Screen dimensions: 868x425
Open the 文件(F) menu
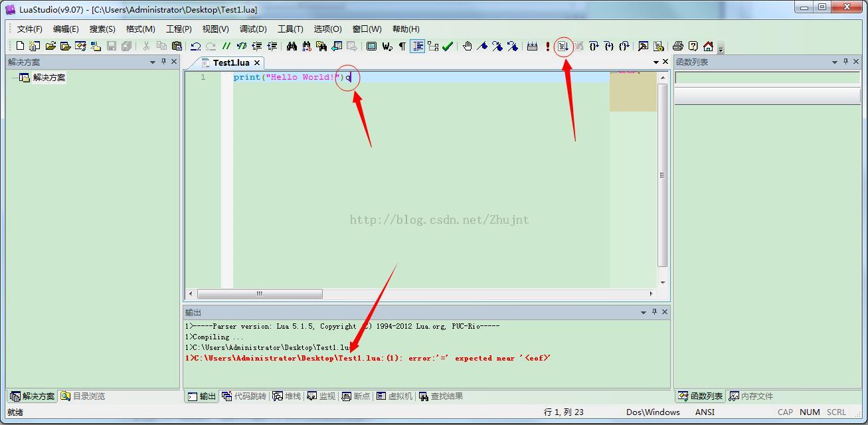click(x=29, y=29)
